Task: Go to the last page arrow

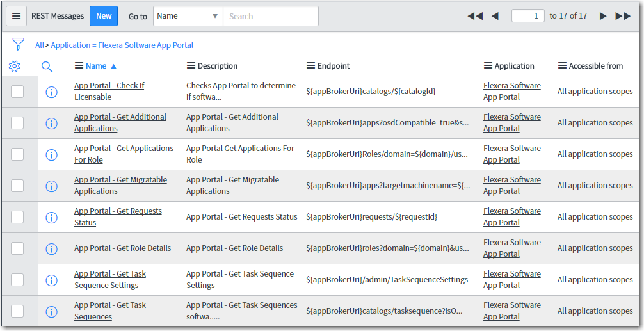Action: (x=623, y=16)
